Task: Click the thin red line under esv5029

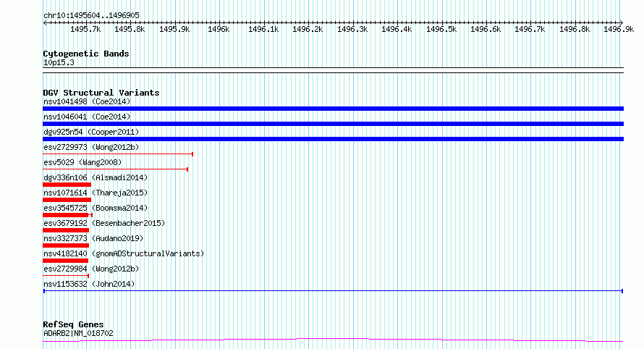Action: coord(115,169)
